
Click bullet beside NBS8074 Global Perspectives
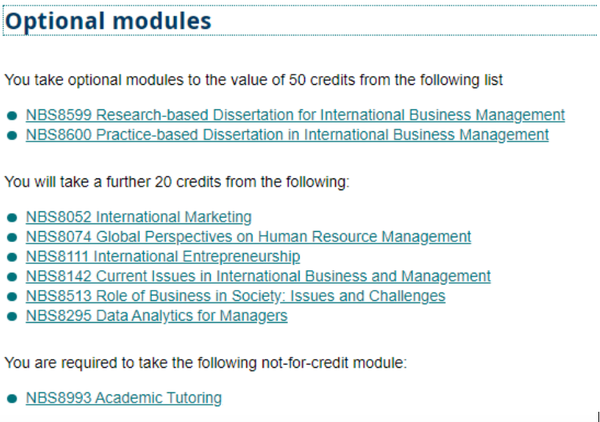click(12, 238)
